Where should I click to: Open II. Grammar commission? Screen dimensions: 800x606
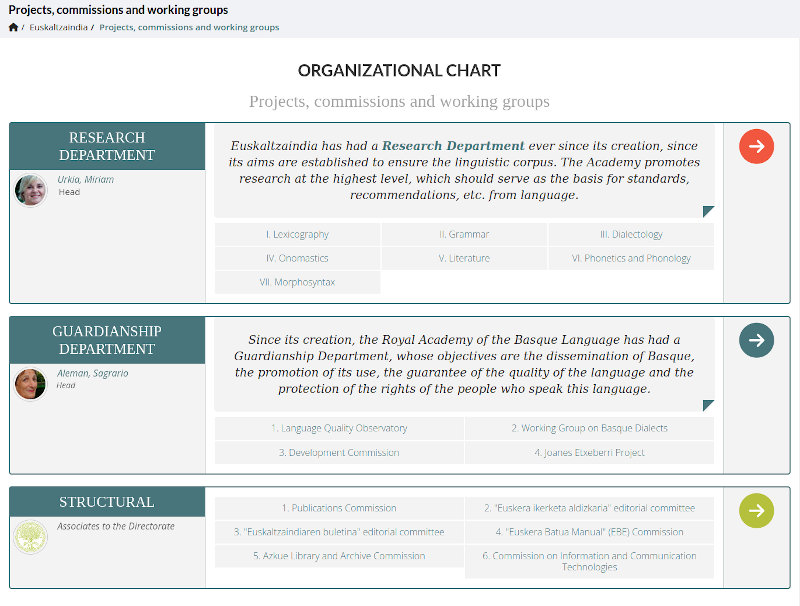click(464, 235)
